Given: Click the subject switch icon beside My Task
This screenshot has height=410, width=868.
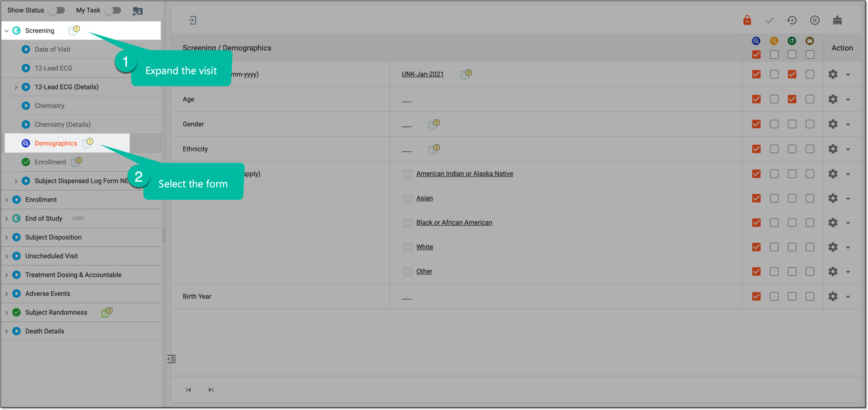Looking at the screenshot, I should point(137,11).
